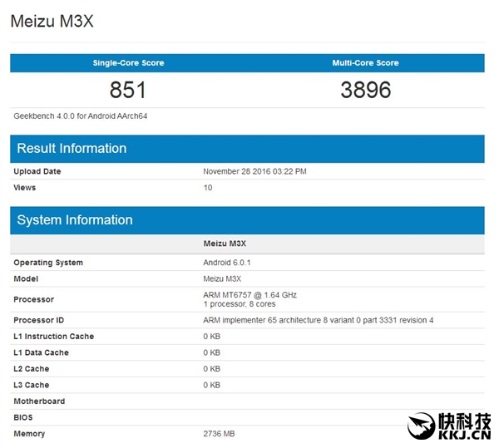Click the ARM MT6757 processor value
The image size is (499, 448).
(x=250, y=295)
